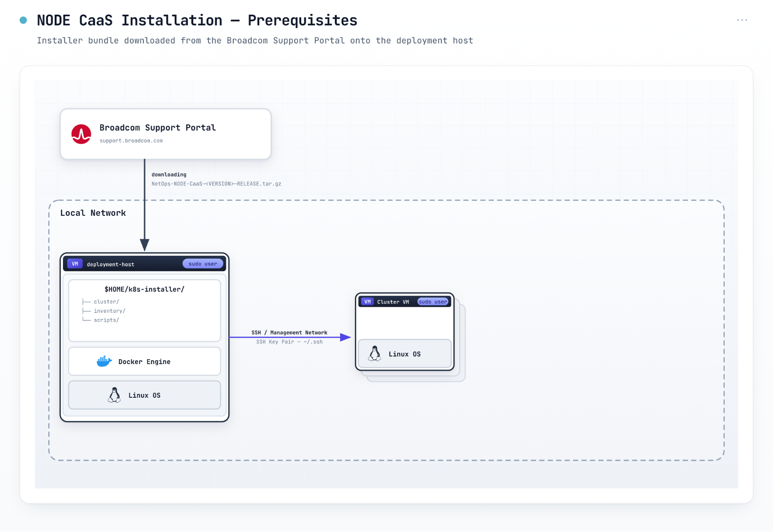Select the scripts/ folder entry
This screenshot has width=773, height=532.
click(x=106, y=320)
